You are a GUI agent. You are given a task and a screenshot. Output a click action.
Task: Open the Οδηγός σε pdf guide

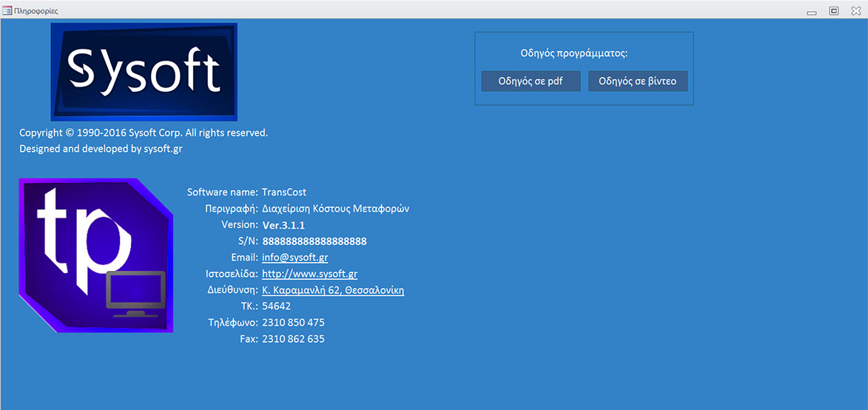click(x=531, y=81)
